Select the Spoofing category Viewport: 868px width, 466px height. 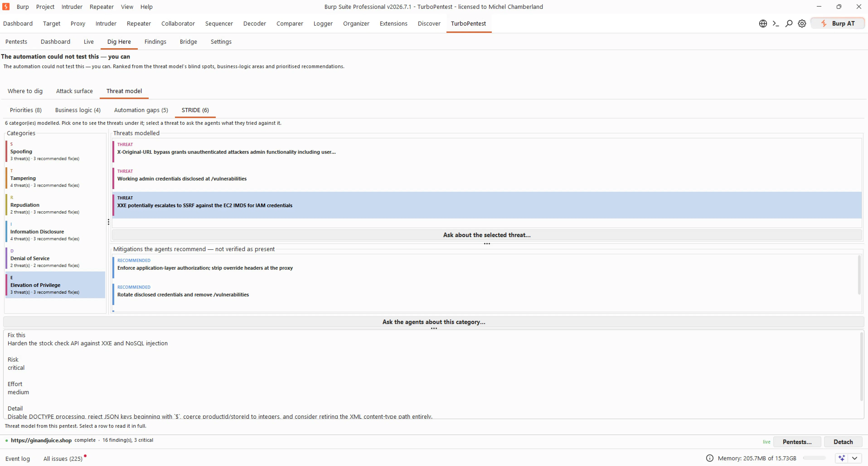[x=55, y=151]
